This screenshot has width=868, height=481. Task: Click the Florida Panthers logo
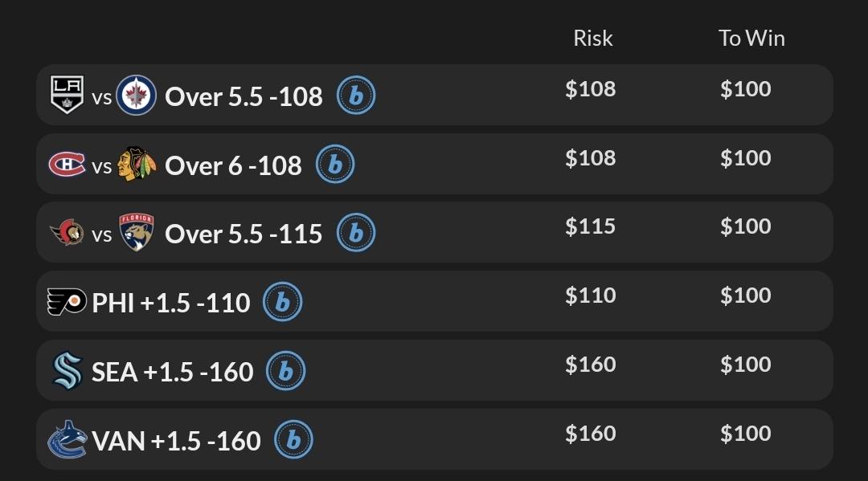tap(137, 234)
